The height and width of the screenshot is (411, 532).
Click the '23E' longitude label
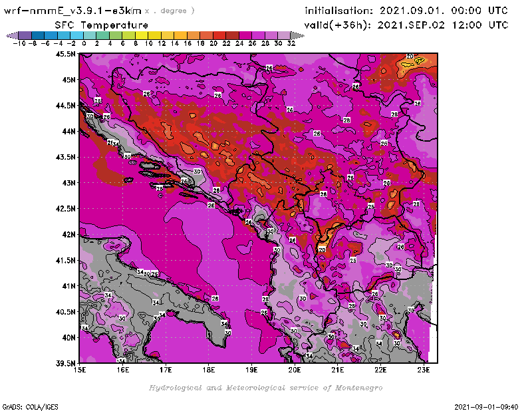tap(424, 370)
